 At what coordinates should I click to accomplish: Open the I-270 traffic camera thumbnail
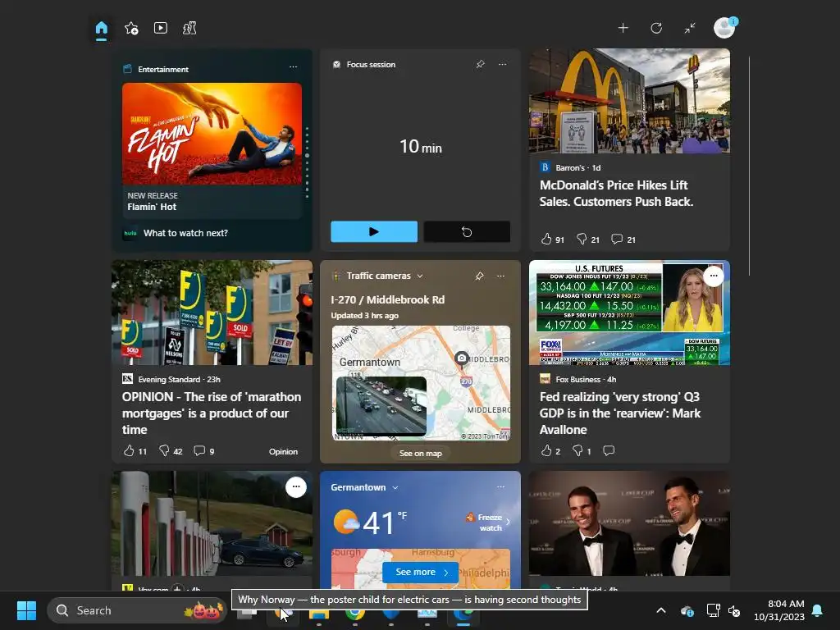click(381, 405)
